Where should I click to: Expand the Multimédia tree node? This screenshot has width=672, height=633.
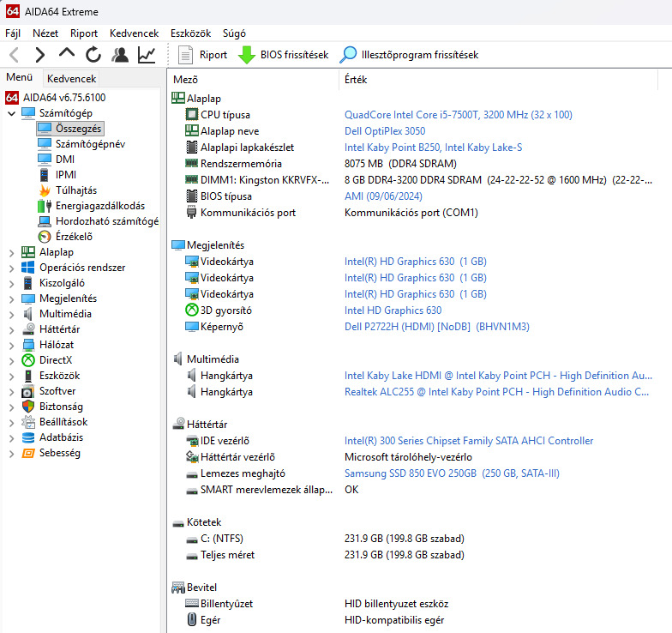point(12,314)
